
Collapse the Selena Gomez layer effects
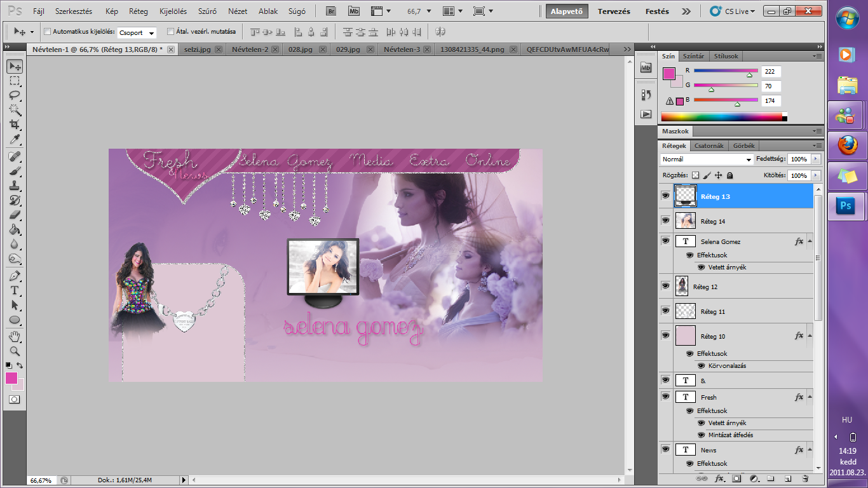[810, 241]
